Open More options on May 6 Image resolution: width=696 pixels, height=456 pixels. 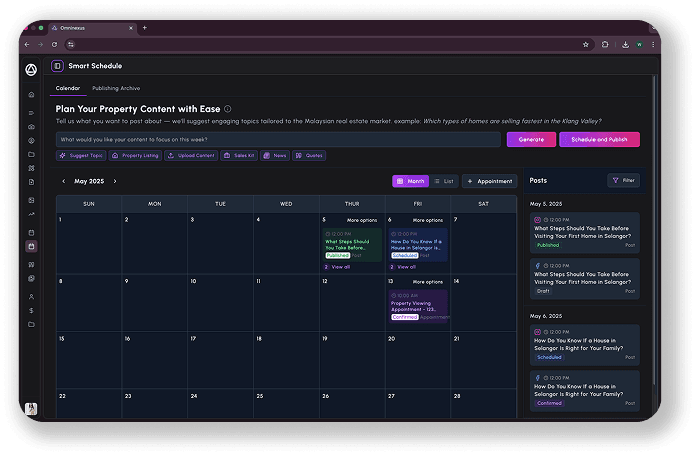point(427,220)
